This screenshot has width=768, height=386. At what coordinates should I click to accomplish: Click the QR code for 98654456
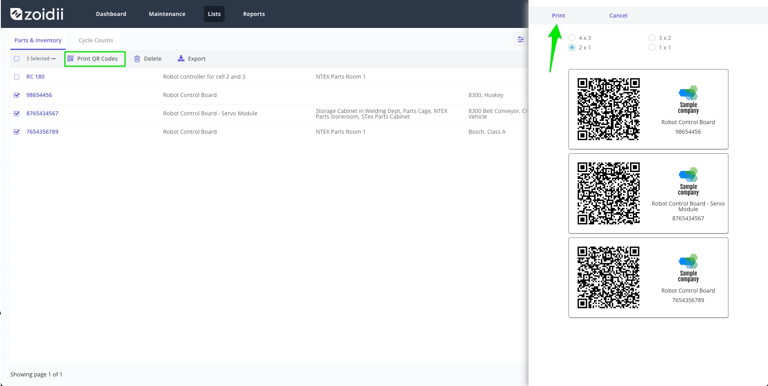click(609, 109)
